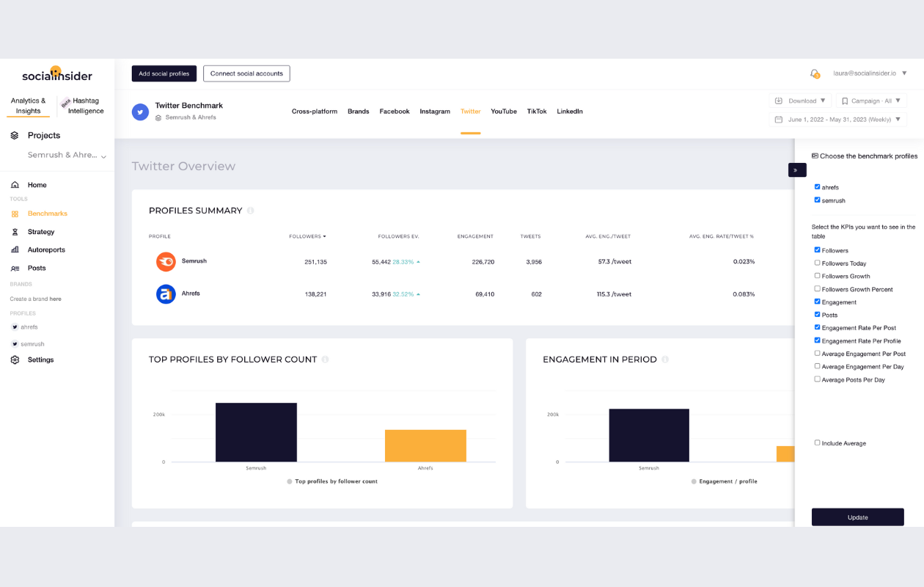Image resolution: width=924 pixels, height=587 pixels.
Task: Switch to the Cross-platform tab
Action: click(x=315, y=112)
